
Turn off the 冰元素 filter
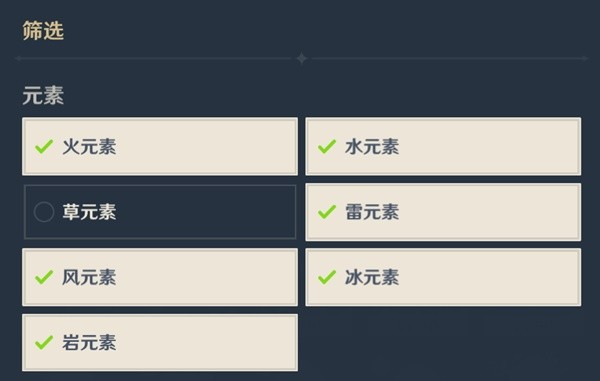[443, 277]
